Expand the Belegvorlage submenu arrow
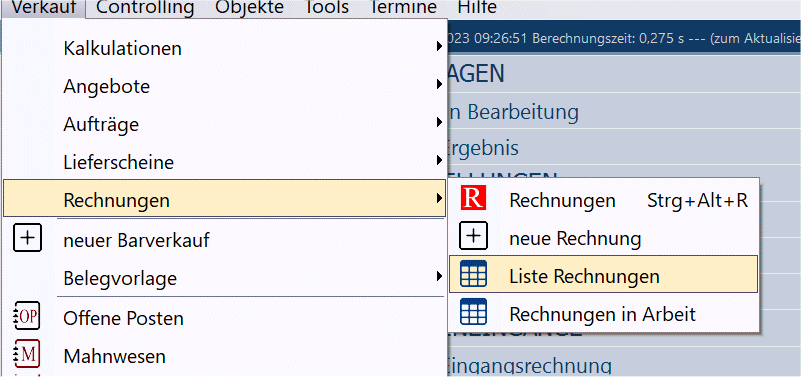Image resolution: width=801 pixels, height=377 pixels. click(x=439, y=276)
